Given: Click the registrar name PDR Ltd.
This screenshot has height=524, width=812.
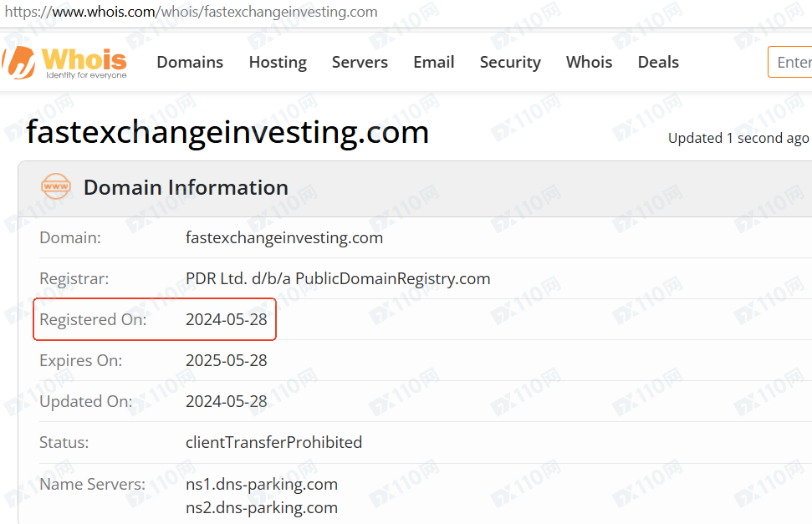Looking at the screenshot, I should pyautogui.click(x=338, y=278).
